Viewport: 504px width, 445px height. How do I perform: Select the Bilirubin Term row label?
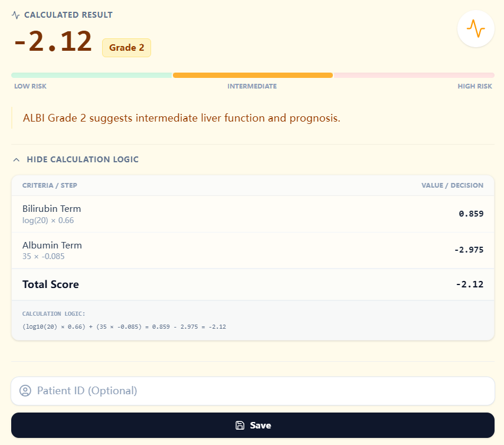[x=52, y=209]
